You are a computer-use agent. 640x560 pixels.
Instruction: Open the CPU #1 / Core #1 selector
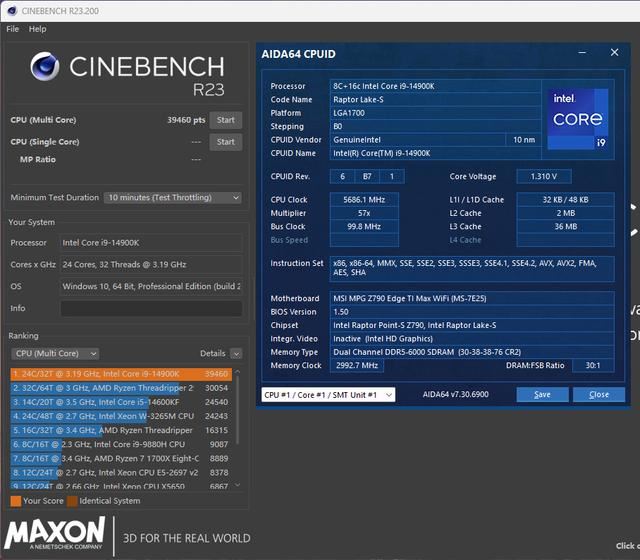click(328, 395)
